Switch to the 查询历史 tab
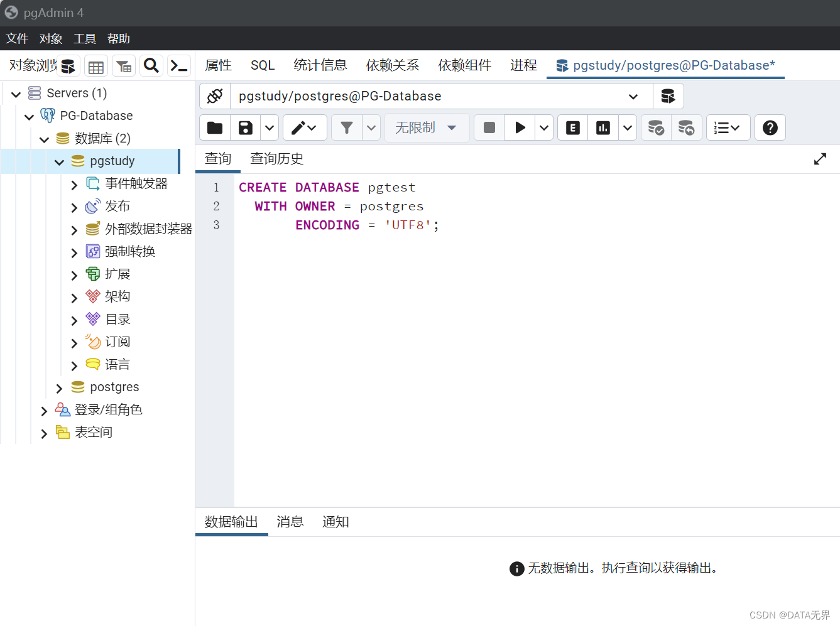The height and width of the screenshot is (626, 840). (276, 158)
